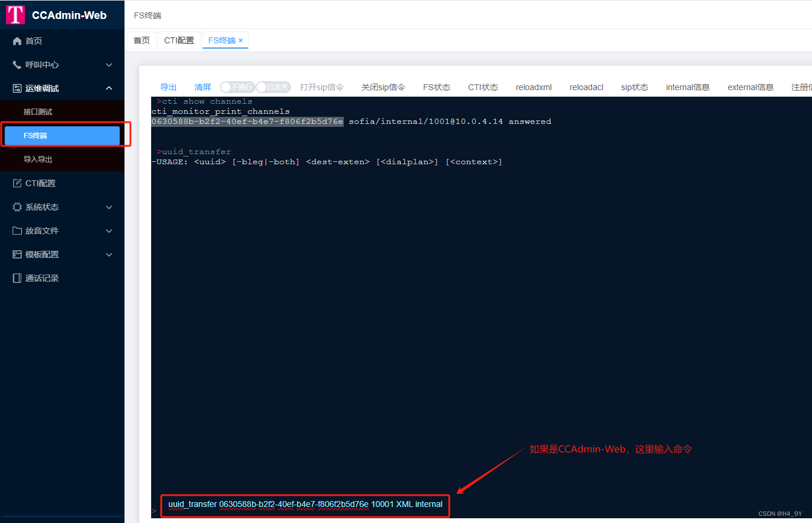Click the FS终端 page title header

coord(148,15)
